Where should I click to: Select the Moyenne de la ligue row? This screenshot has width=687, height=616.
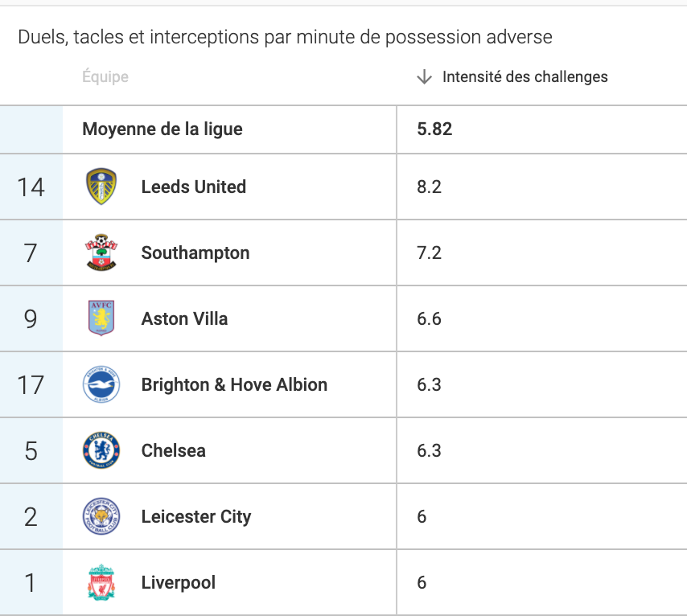coord(343,129)
